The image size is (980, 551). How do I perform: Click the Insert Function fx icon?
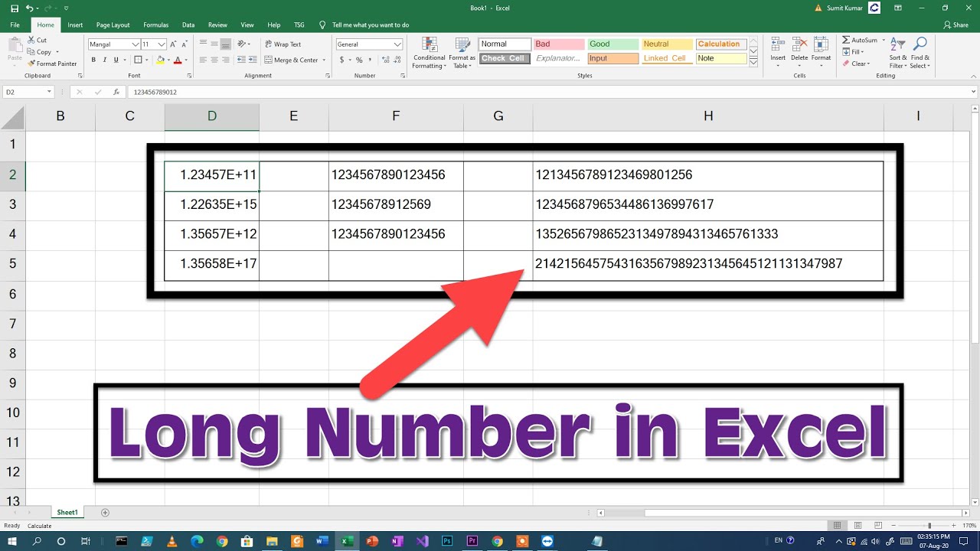[116, 92]
